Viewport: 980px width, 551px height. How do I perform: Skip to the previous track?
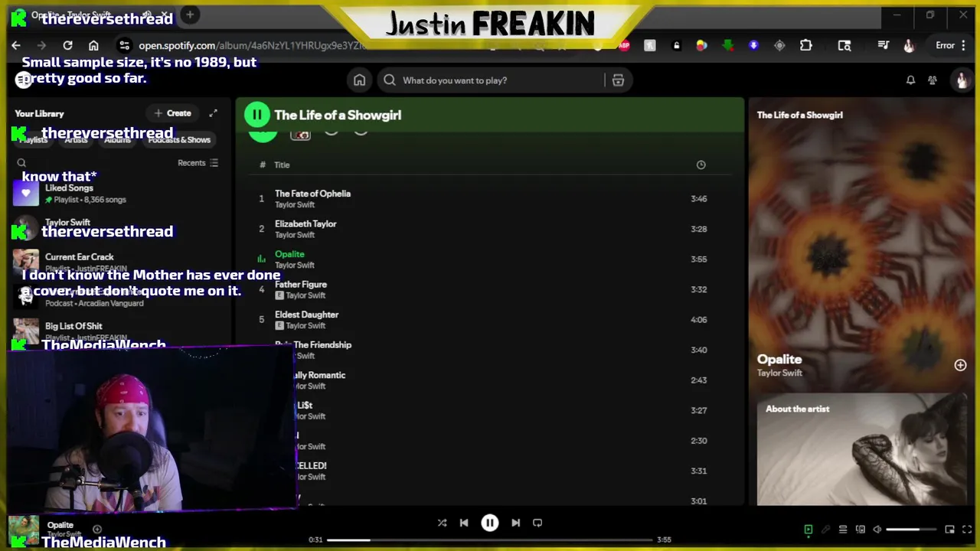point(464,523)
